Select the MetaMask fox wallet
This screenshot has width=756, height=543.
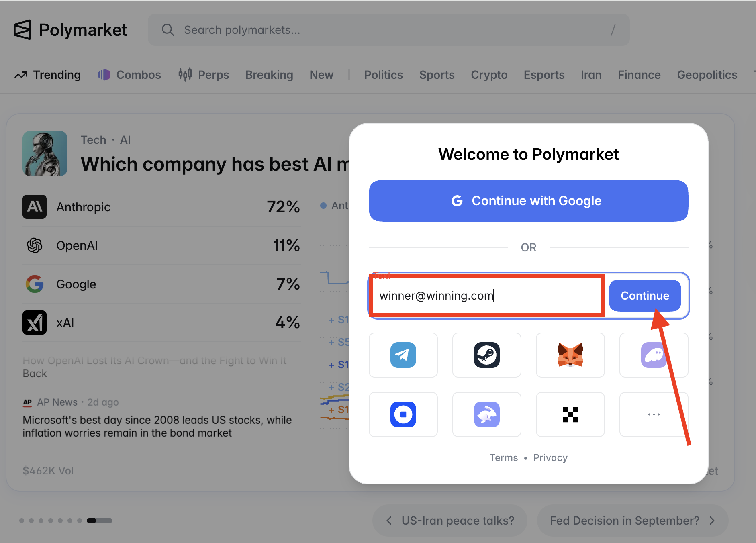(570, 355)
